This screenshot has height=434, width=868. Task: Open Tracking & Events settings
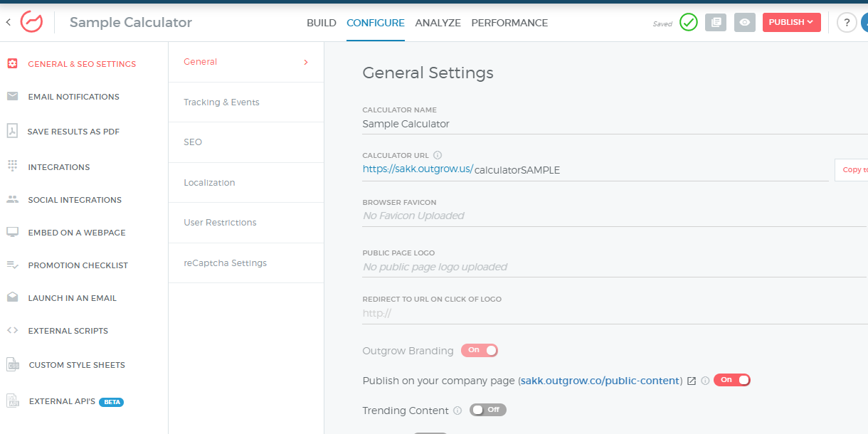[246, 102]
